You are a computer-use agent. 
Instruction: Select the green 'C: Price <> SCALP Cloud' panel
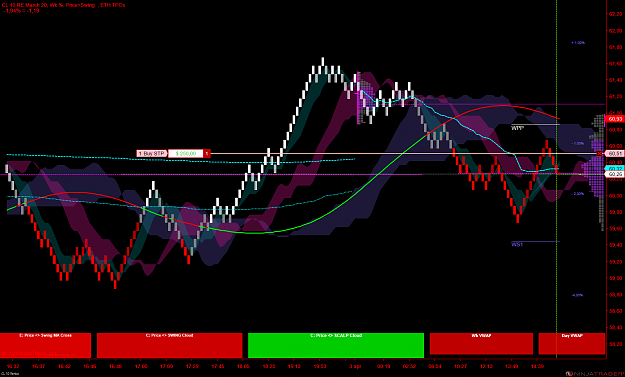tap(336, 345)
